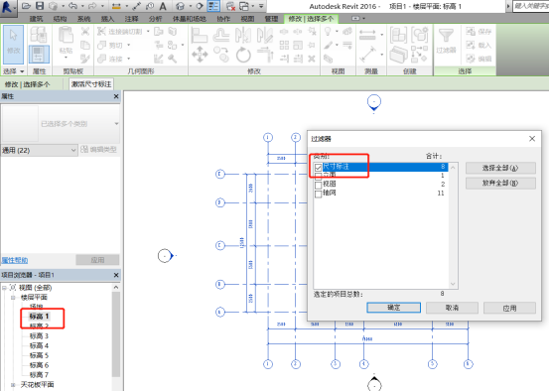The image size is (550, 392).
Task: Open the Revit application menu
Action: click(8, 7)
